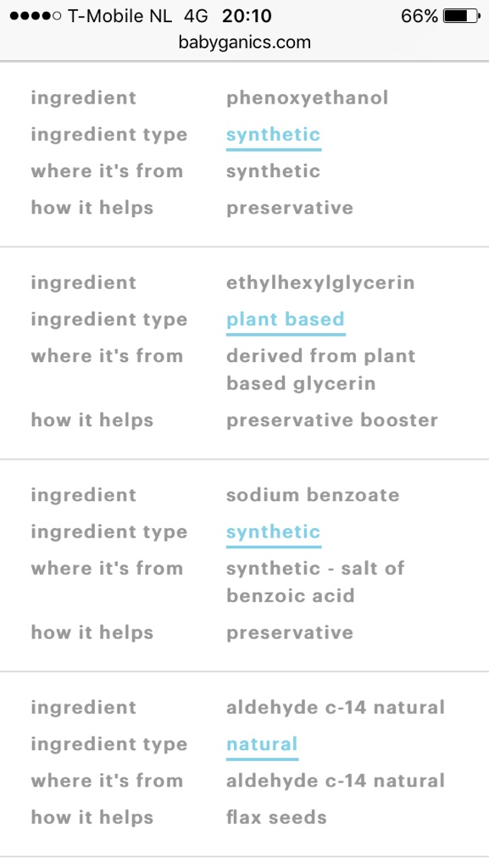
Task: Tap the phenoxyethanol ingredient name
Action: (307, 98)
